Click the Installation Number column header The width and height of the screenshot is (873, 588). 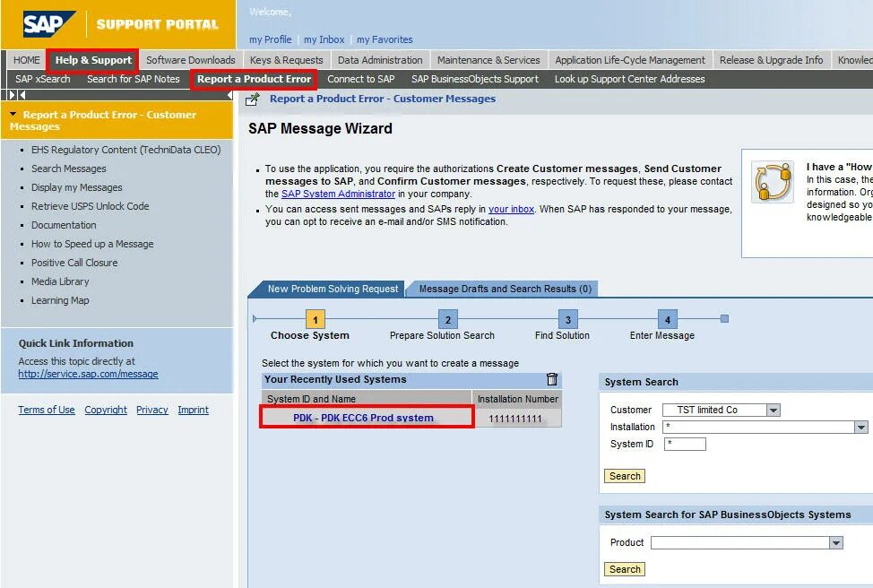point(517,399)
